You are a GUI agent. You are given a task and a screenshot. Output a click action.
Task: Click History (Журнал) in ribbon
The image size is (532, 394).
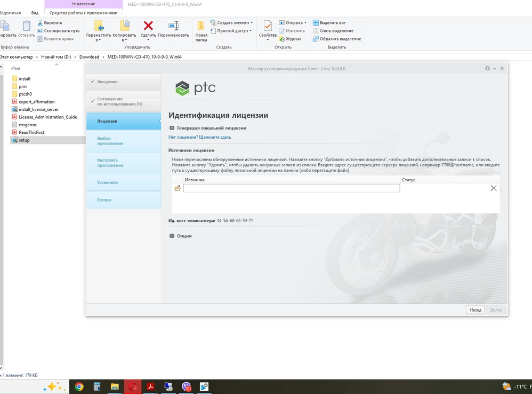(x=290, y=39)
